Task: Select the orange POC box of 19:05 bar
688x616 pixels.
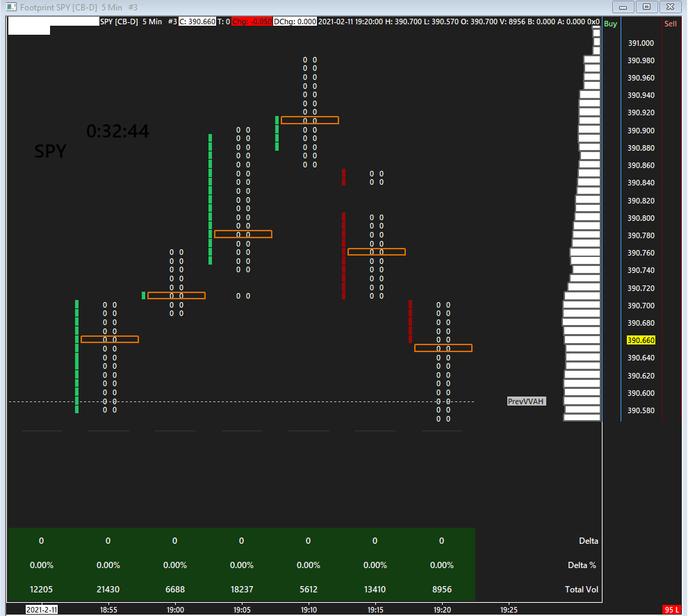Action: [243, 234]
